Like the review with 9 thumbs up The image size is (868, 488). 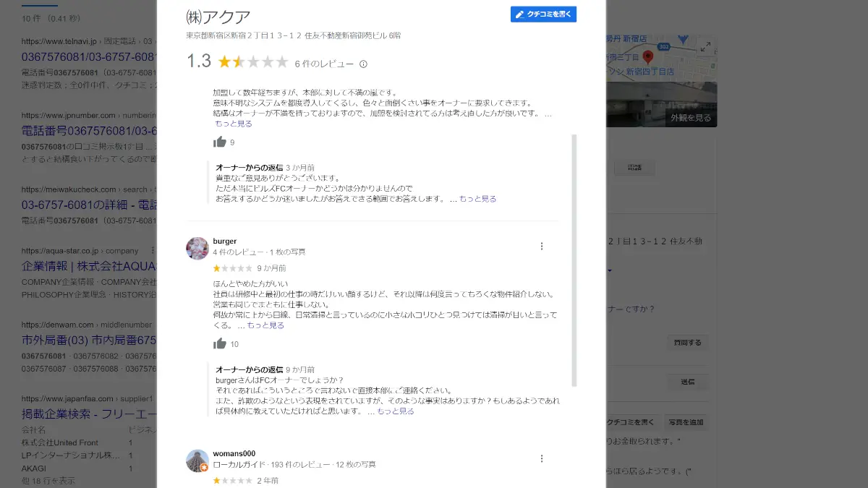click(x=220, y=142)
